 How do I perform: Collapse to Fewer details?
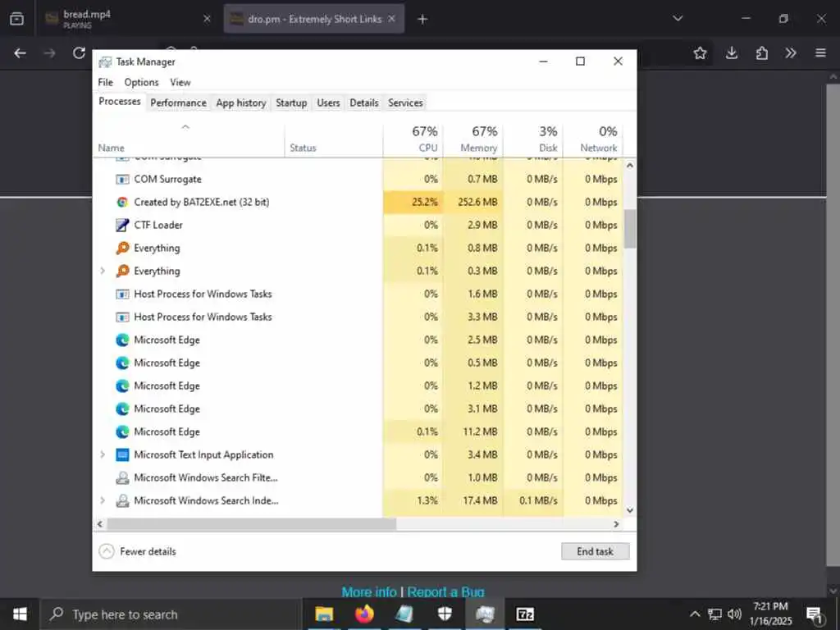(x=138, y=551)
